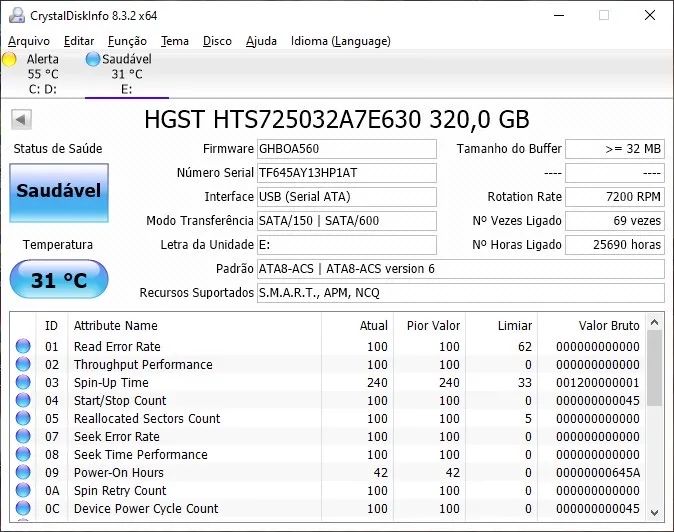Click the Valor Bruto column header
Image resolution: width=674 pixels, height=532 pixels.
tap(591, 326)
